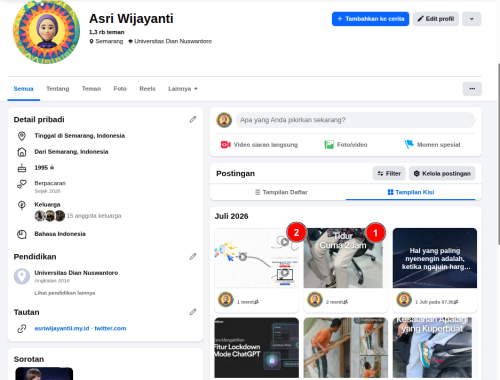Edit Tautan with pencil icon
The width and height of the screenshot is (500, 380).
click(x=193, y=312)
